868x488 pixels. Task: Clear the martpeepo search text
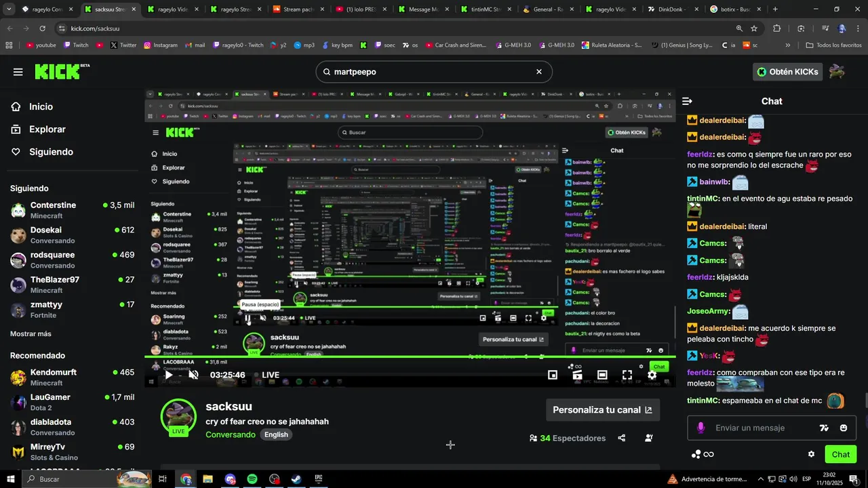(x=539, y=72)
